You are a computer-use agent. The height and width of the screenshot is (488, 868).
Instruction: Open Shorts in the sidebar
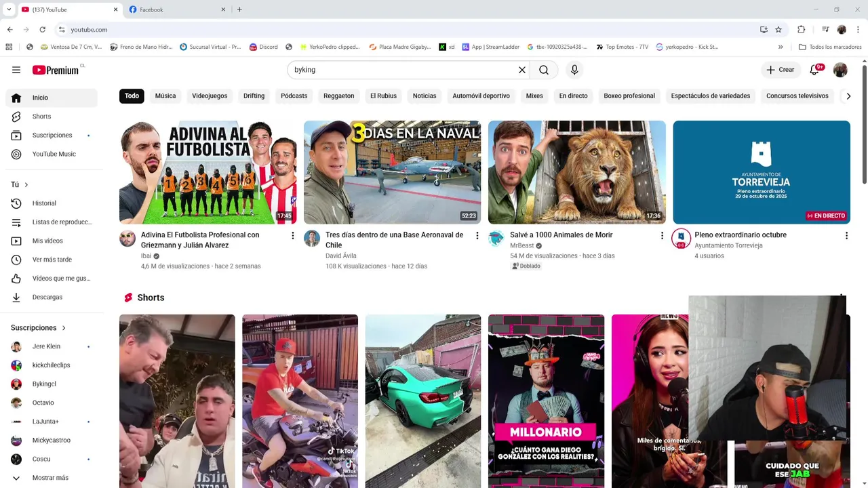(52, 117)
